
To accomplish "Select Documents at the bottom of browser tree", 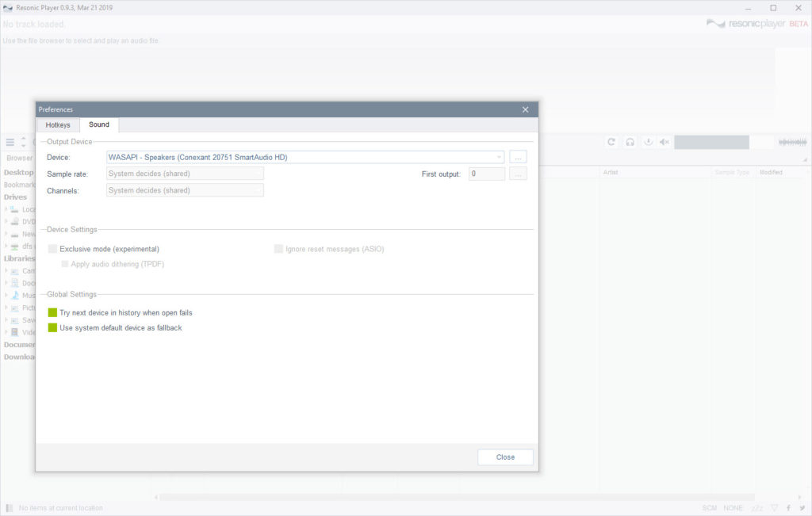I will pos(19,345).
